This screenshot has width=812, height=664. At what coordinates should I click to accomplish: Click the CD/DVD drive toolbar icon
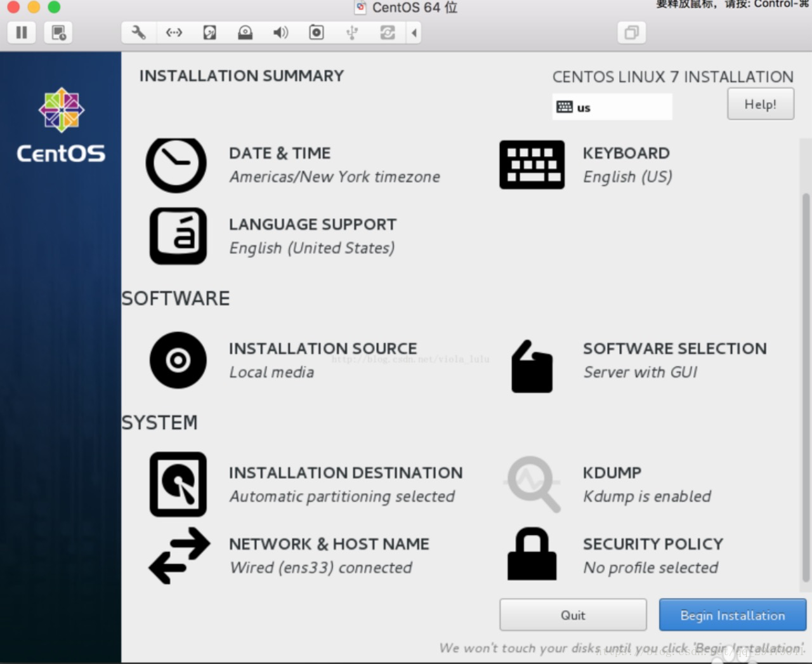pos(245,32)
